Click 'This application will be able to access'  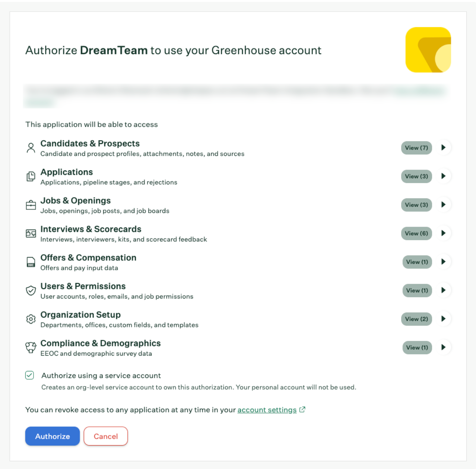point(92,125)
